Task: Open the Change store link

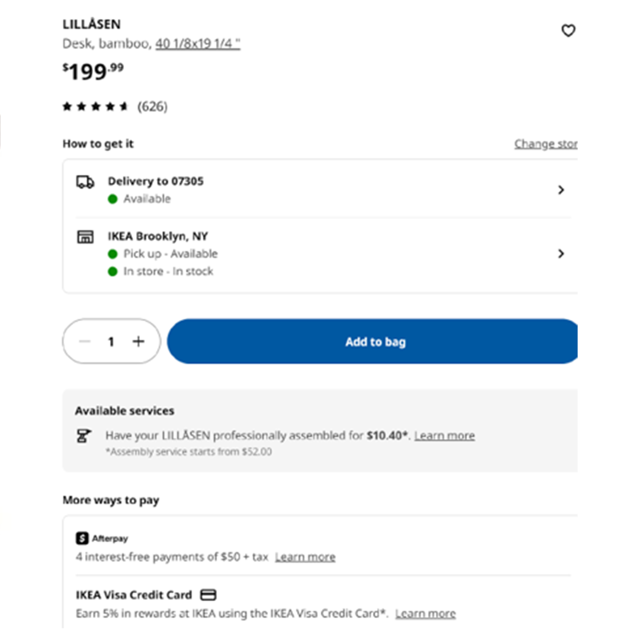Action: pos(546,144)
